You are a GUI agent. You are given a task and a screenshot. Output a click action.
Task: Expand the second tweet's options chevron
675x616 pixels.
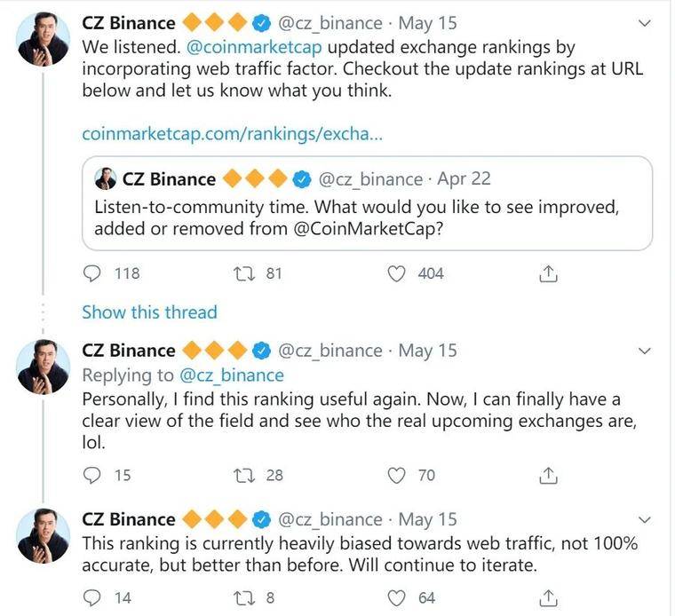[x=646, y=351]
